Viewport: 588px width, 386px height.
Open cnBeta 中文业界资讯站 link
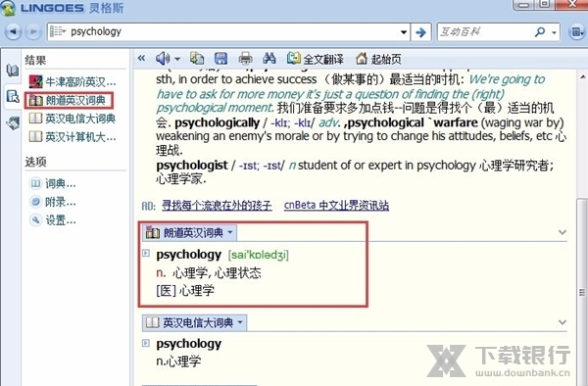336,206
